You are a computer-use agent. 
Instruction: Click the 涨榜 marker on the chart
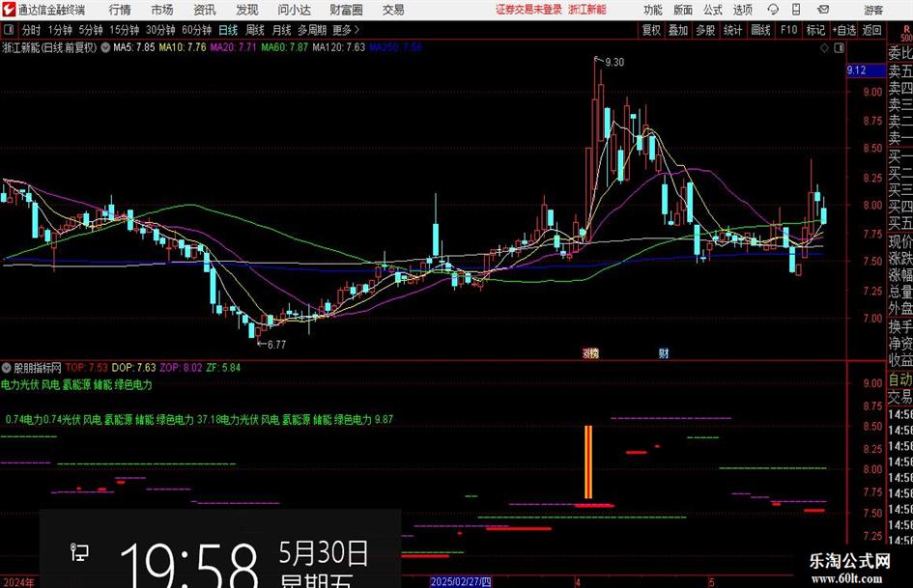pyautogui.click(x=590, y=352)
